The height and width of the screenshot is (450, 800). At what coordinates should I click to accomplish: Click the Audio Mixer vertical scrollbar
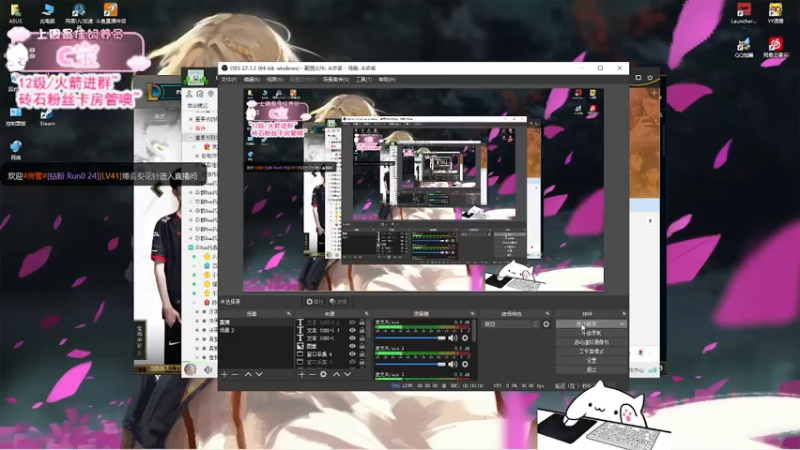474,331
